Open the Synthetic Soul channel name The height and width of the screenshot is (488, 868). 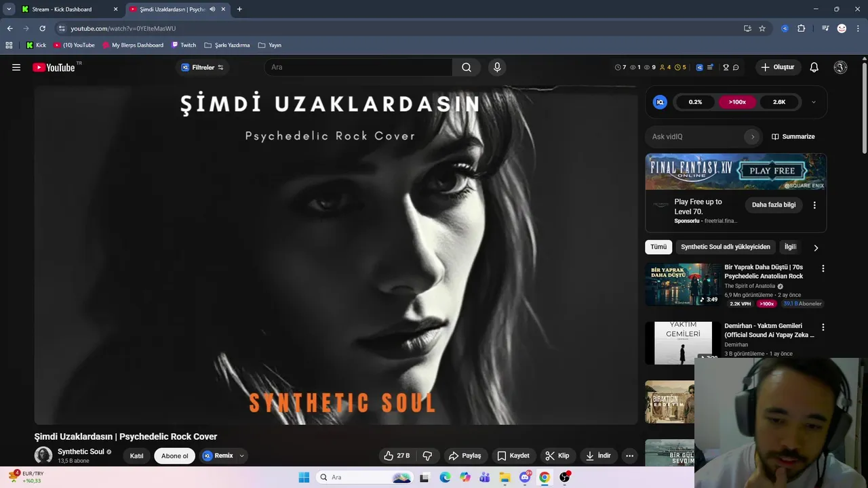(x=81, y=451)
